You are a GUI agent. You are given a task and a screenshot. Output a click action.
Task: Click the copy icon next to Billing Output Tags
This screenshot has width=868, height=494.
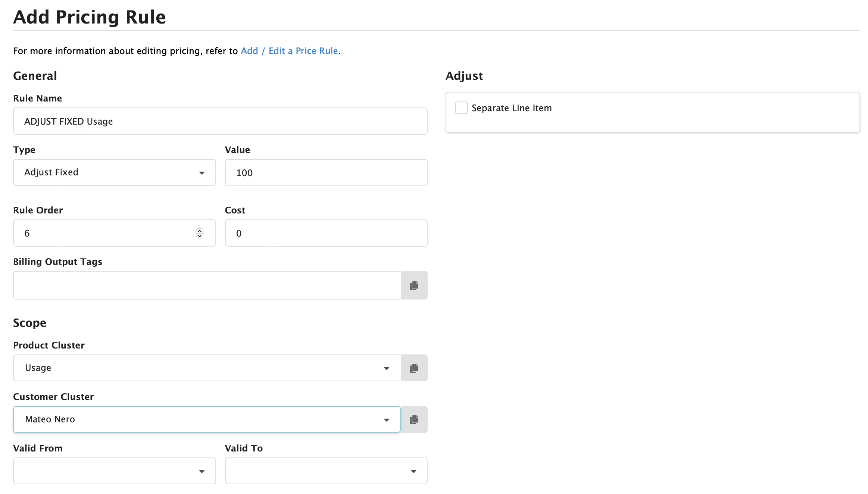click(x=414, y=285)
